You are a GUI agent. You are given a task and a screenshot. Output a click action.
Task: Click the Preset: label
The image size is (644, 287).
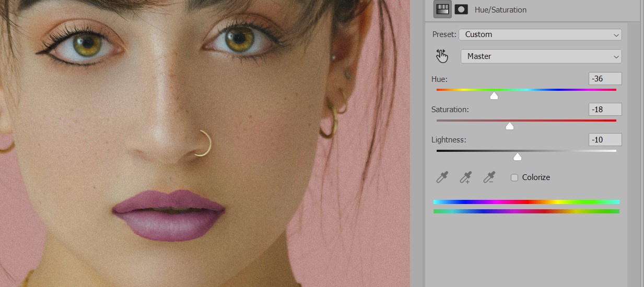click(444, 34)
